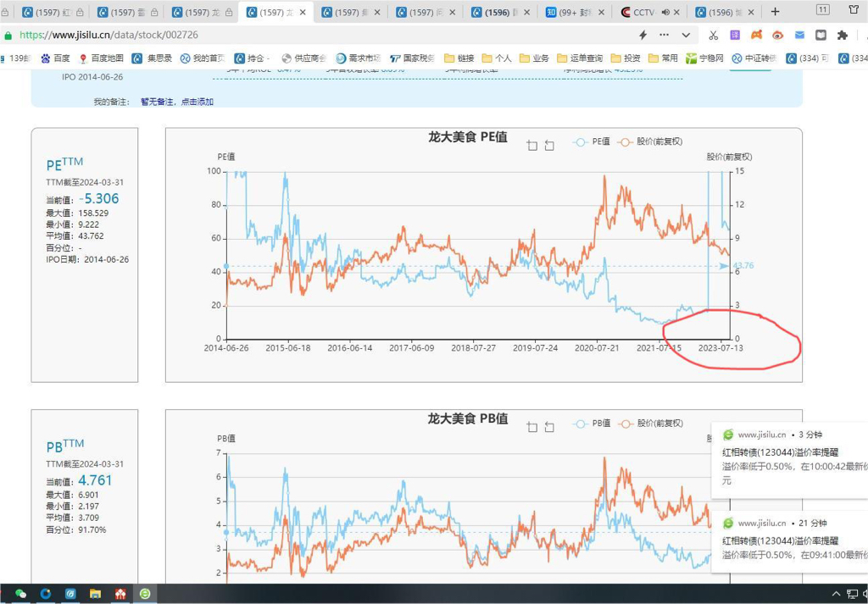Click the blue mail extension icon

(x=799, y=35)
